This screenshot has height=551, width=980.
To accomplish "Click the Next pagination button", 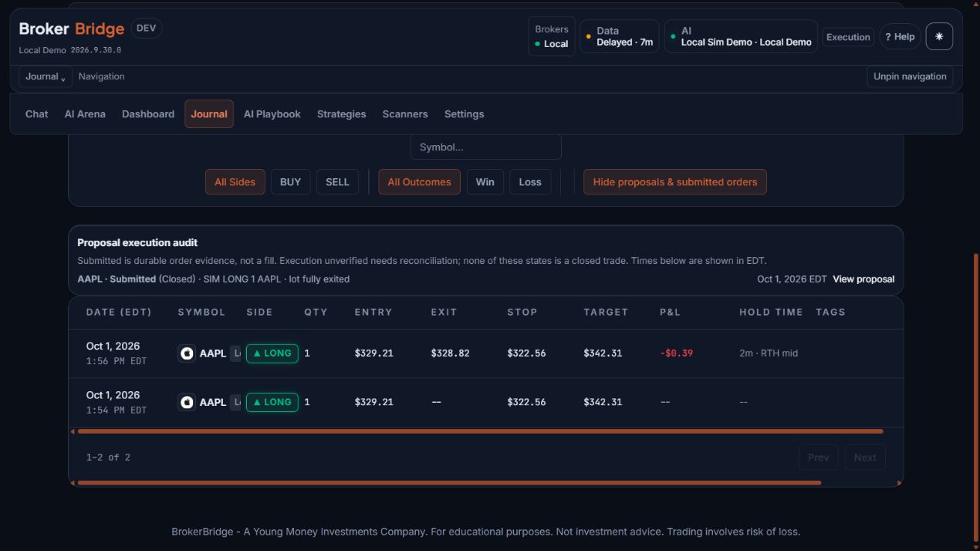I will point(865,458).
